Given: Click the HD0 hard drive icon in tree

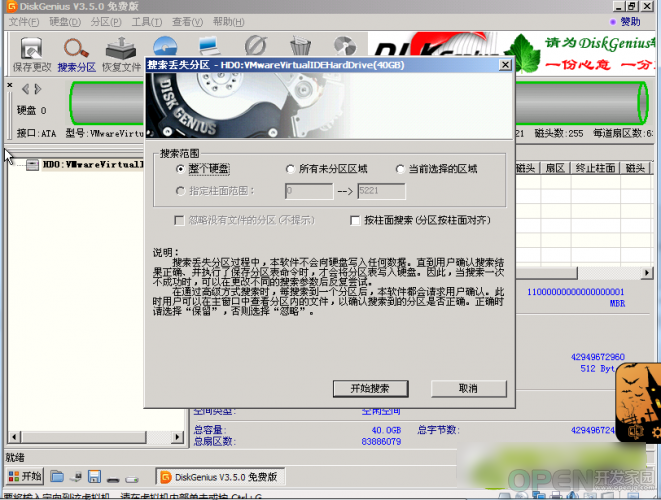Looking at the screenshot, I should pyautogui.click(x=32, y=165).
